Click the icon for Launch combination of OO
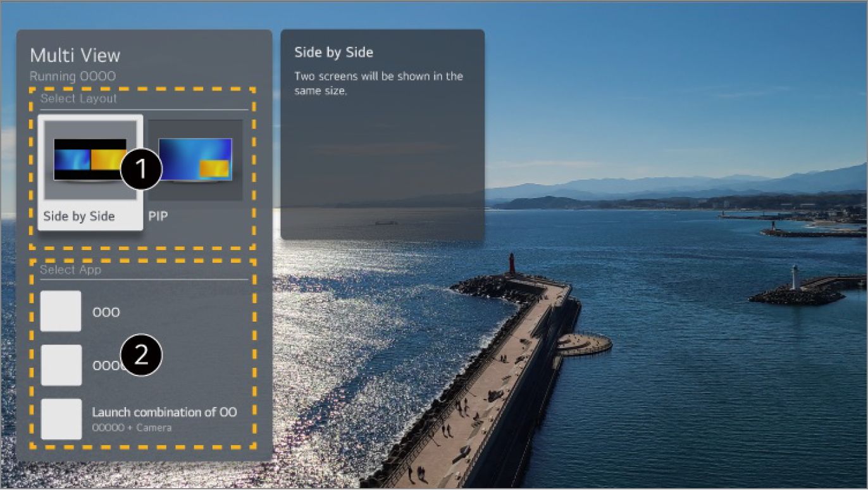This screenshot has height=490, width=868. tap(61, 418)
